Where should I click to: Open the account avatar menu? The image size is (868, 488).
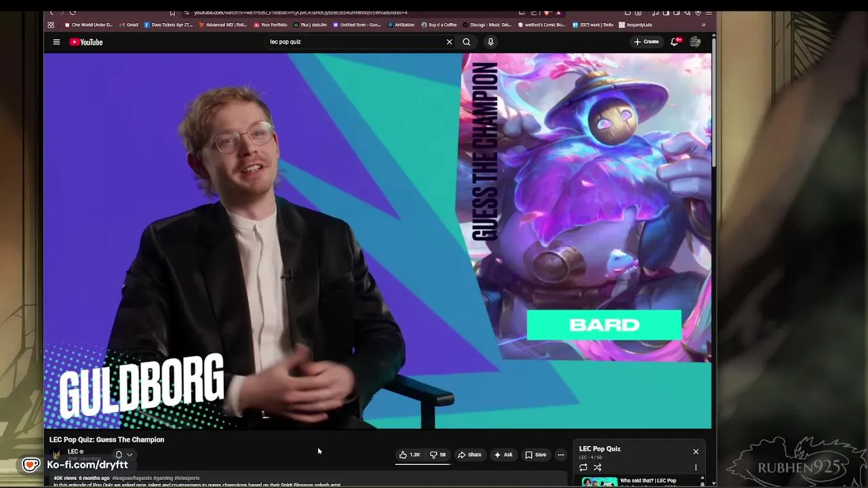pos(695,42)
